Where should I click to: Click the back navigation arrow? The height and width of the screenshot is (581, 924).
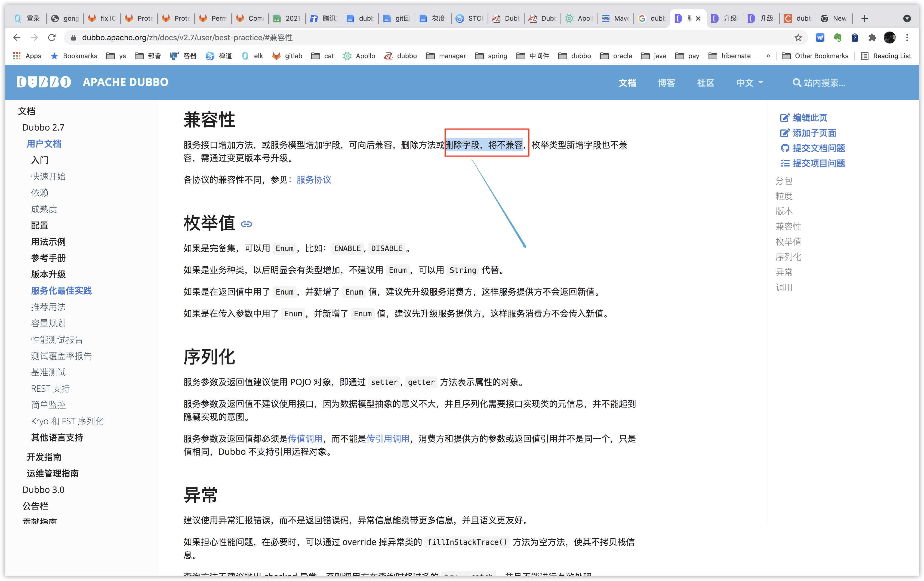(x=17, y=38)
